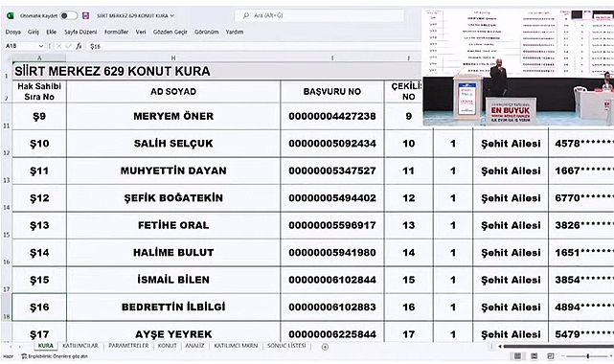Click the Ara search box
This screenshot has height=364, width=614.
[x=319, y=15]
